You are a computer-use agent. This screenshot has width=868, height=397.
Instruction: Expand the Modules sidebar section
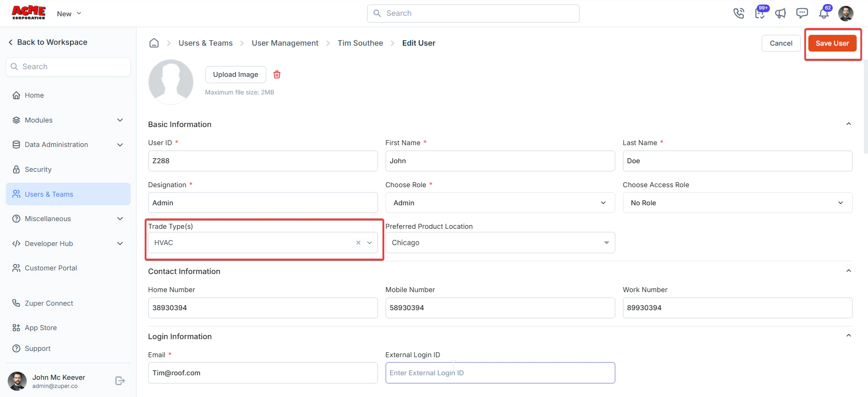(120, 120)
